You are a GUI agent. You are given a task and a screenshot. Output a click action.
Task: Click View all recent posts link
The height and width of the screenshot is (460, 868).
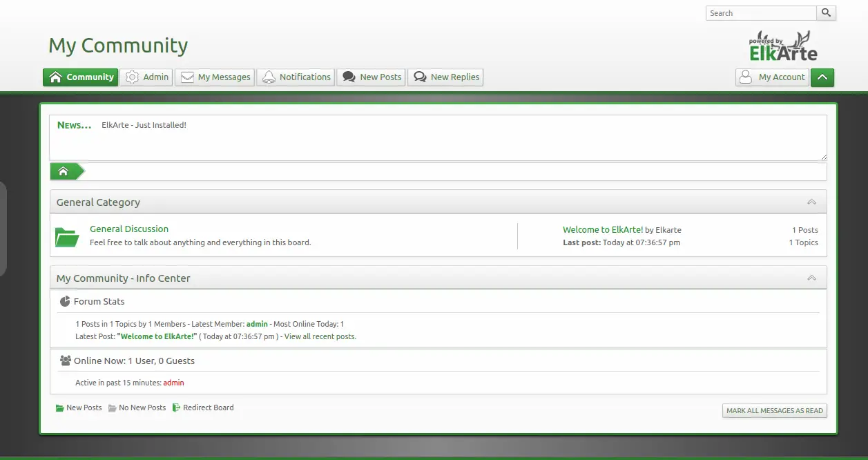click(x=320, y=336)
